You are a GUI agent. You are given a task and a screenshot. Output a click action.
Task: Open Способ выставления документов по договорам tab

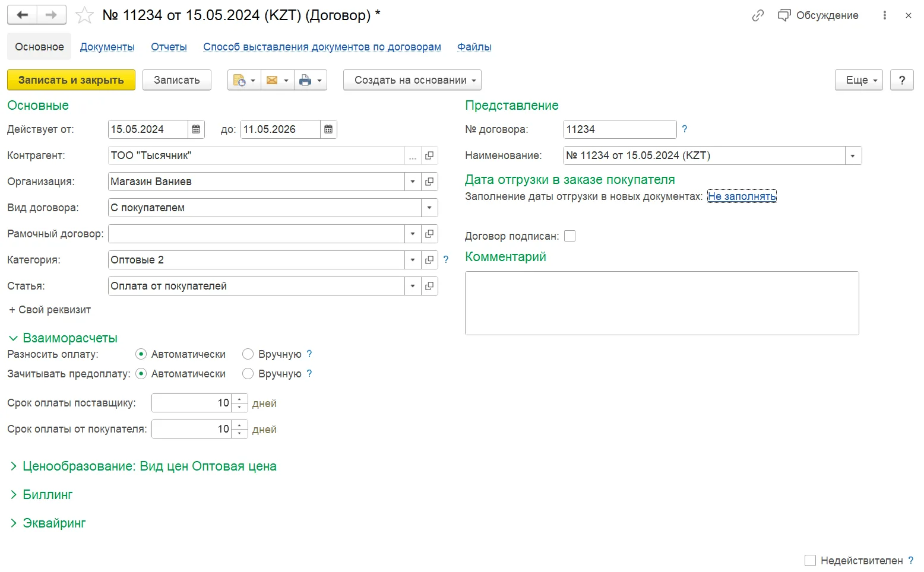tap(322, 47)
